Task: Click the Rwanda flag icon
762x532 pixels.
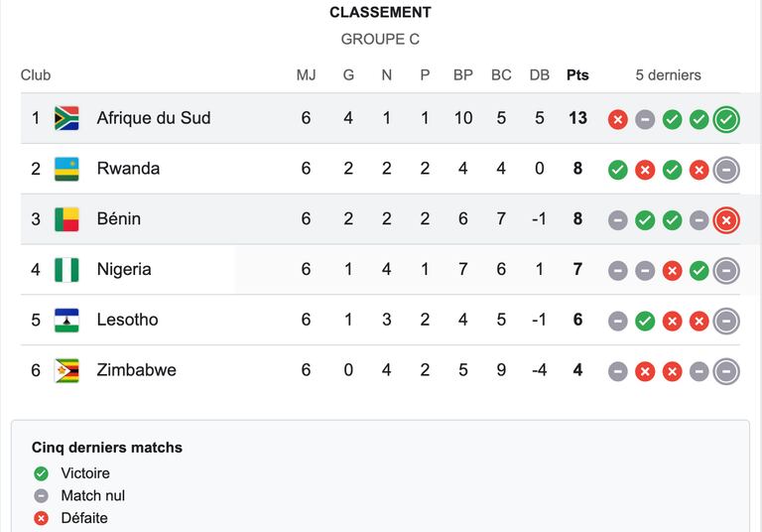Action: tap(66, 169)
